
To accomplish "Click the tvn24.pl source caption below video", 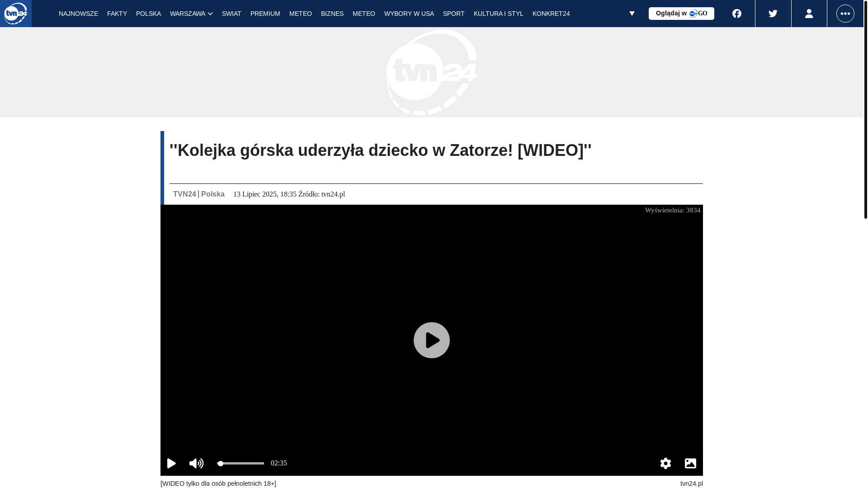I will [692, 483].
